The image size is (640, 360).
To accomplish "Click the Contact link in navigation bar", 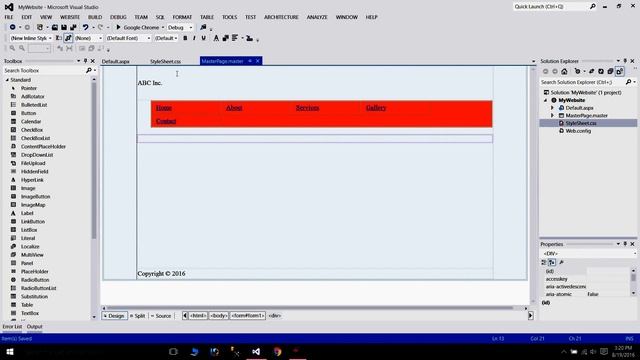I will point(166,121).
